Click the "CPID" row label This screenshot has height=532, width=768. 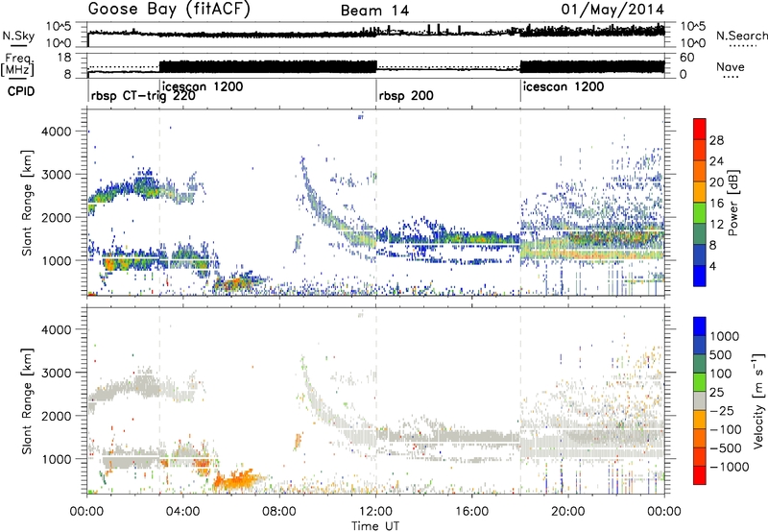21,91
